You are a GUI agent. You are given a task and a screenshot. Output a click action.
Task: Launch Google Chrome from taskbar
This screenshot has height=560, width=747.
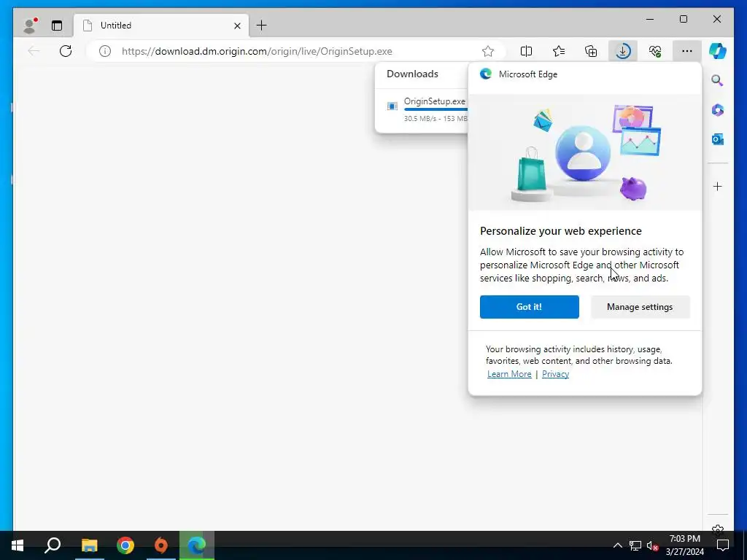[125, 545]
